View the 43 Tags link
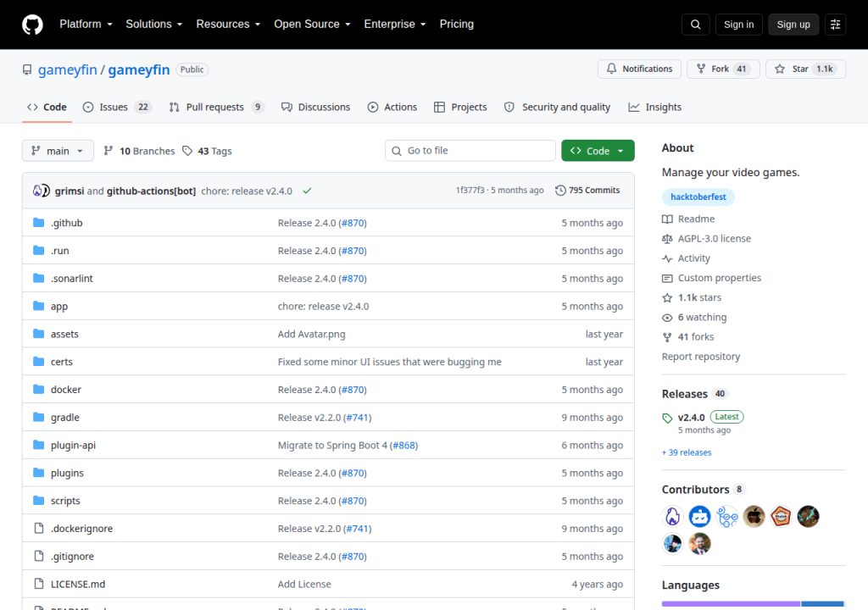This screenshot has height=610, width=868. point(208,151)
